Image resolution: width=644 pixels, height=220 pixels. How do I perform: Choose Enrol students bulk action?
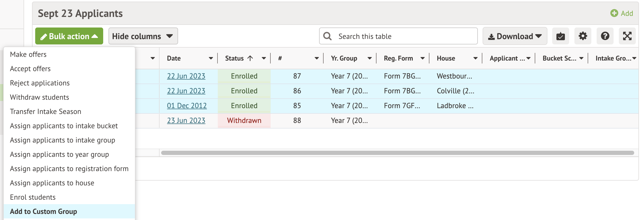click(33, 197)
